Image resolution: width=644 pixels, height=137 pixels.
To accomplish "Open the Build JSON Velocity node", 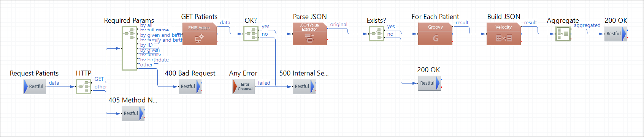I will pos(504,34).
